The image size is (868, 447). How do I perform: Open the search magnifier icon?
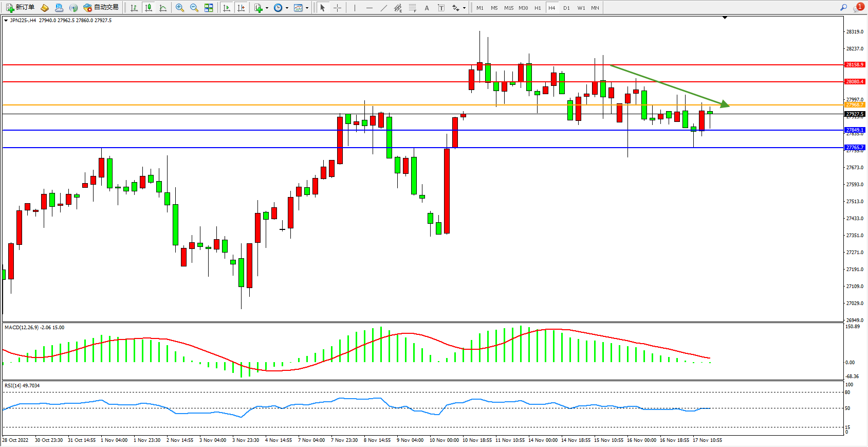tap(843, 8)
